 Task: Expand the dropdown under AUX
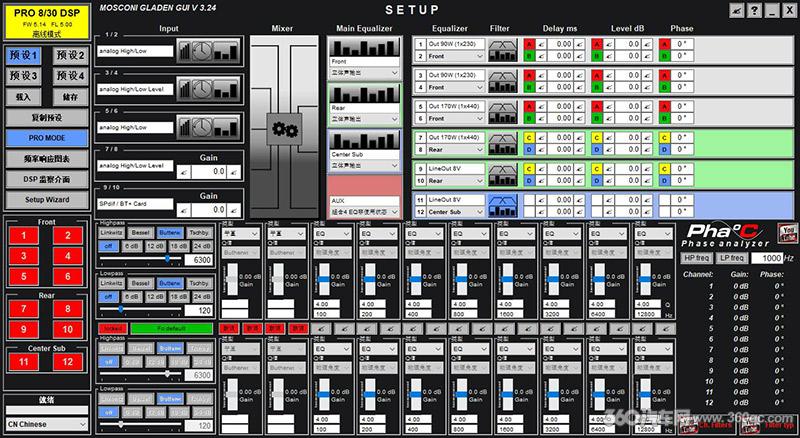coord(364,211)
